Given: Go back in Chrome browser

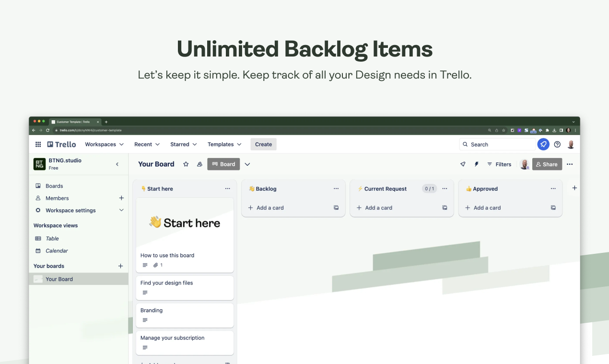Looking at the screenshot, I should (34, 130).
